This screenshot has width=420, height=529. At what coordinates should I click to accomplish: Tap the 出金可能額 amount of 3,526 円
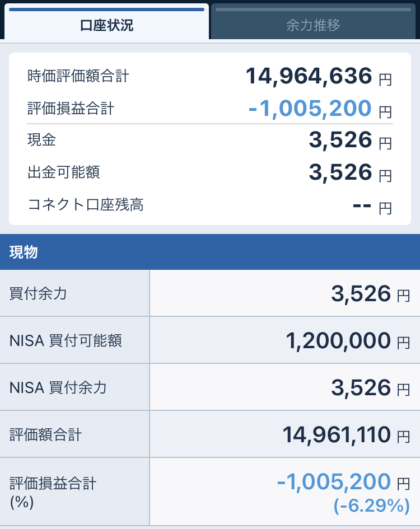340,172
